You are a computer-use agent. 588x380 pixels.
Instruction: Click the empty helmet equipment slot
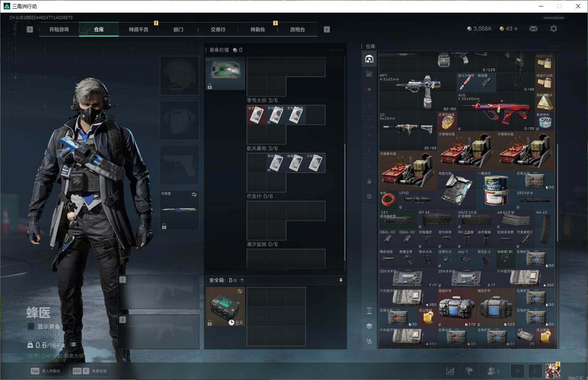click(x=179, y=76)
